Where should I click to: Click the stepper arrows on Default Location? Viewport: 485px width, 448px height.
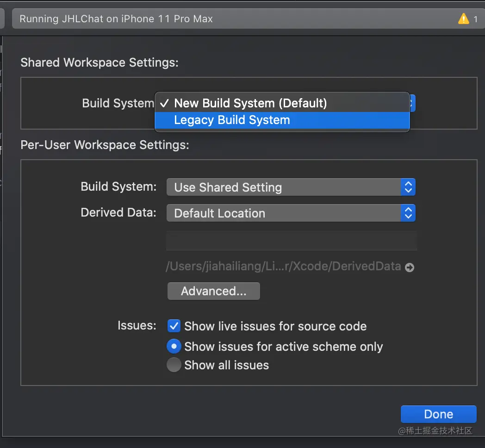pos(408,213)
